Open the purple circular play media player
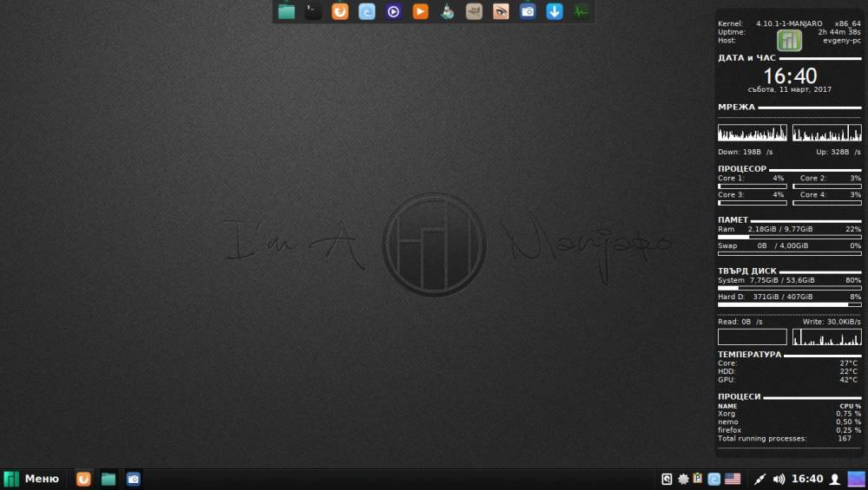 point(393,11)
